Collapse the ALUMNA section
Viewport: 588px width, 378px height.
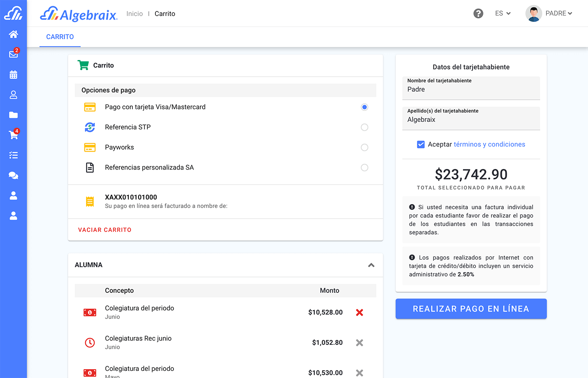pos(371,265)
